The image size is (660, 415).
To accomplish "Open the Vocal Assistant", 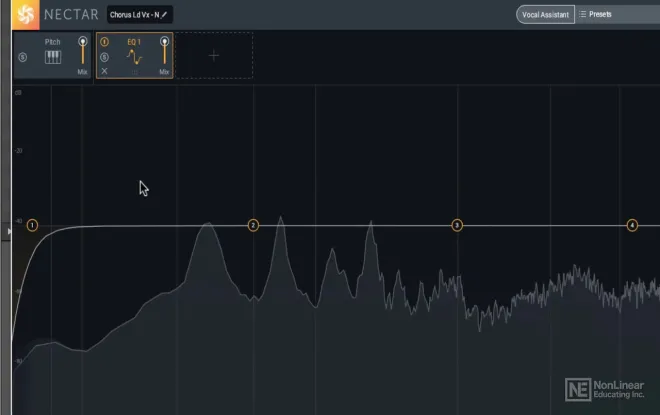I will [544, 14].
